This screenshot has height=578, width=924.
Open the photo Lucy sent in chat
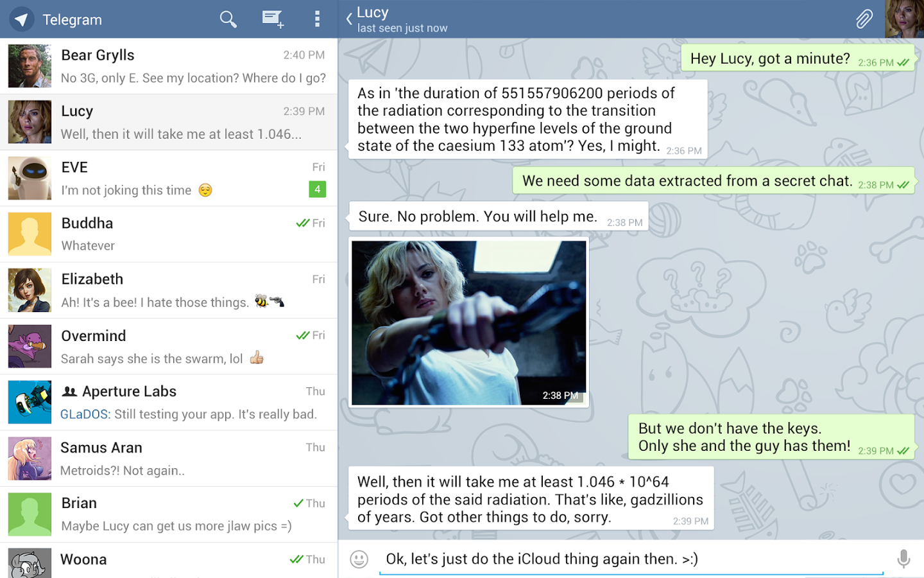click(469, 323)
